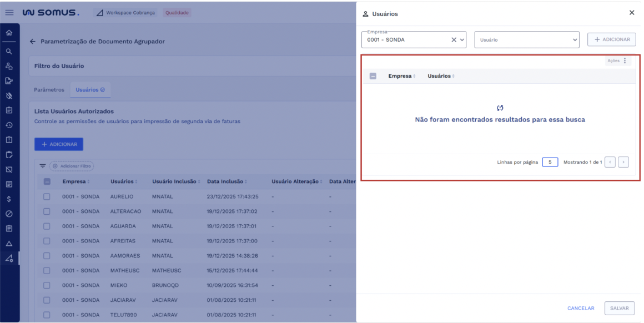
Task: Select the checkbox for user MIEKO
Action: [47, 285]
